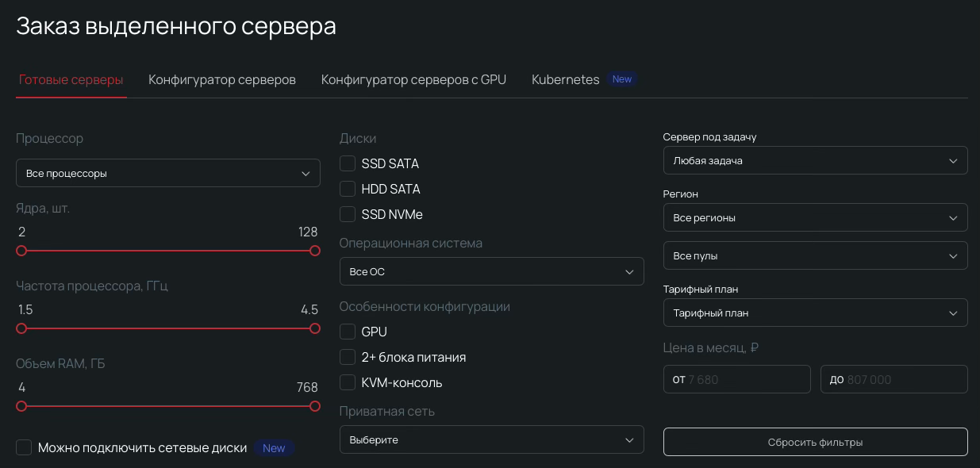The width and height of the screenshot is (980, 468).
Task: Expand the Все процессоры dropdown
Action: pos(167,173)
